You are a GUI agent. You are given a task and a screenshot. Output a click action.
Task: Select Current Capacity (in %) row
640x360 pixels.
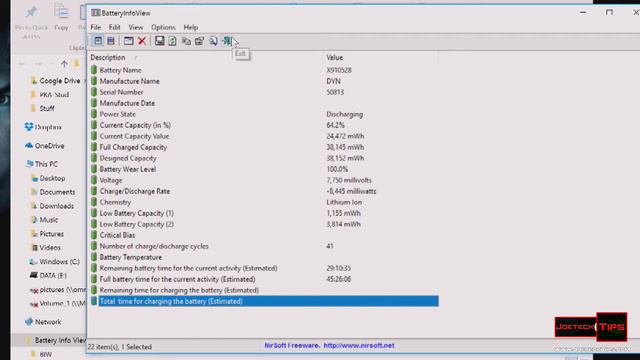point(264,125)
